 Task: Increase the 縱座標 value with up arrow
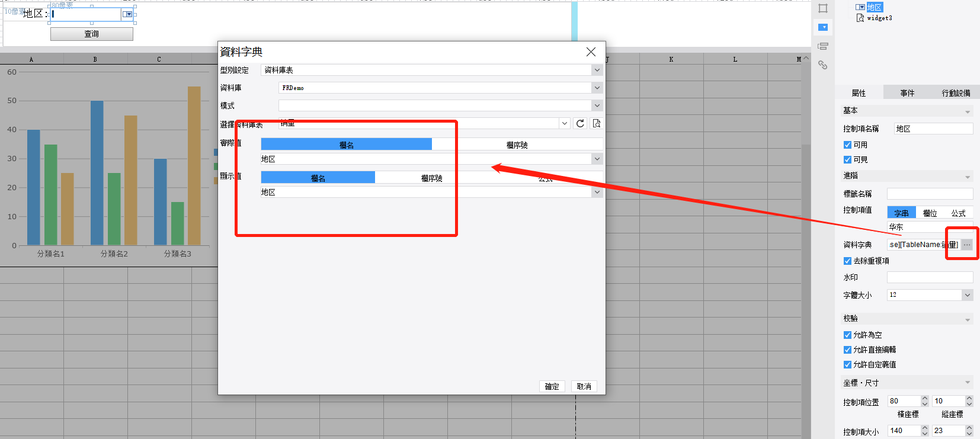[x=969, y=399]
